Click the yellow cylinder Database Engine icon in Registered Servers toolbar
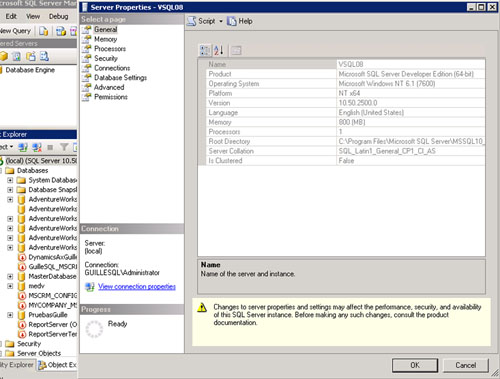Screen dimensions: 500x379 (4, 56)
